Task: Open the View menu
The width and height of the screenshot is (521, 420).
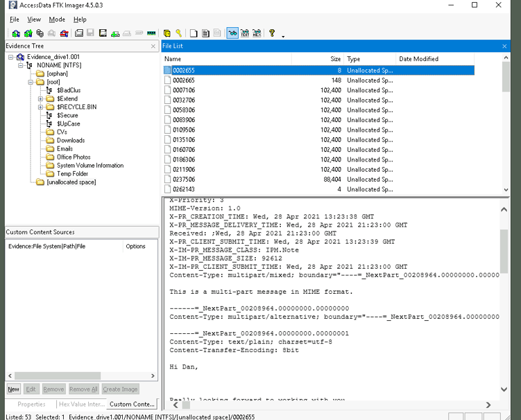Action: (34, 20)
